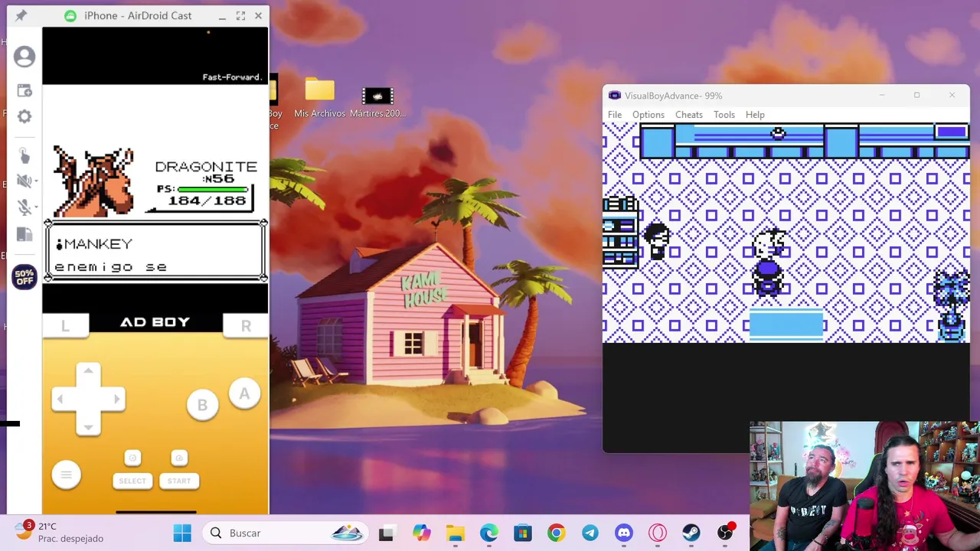The height and width of the screenshot is (551, 980).
Task: Enter fullscreen in the AirDroid Cast window
Action: click(x=240, y=15)
